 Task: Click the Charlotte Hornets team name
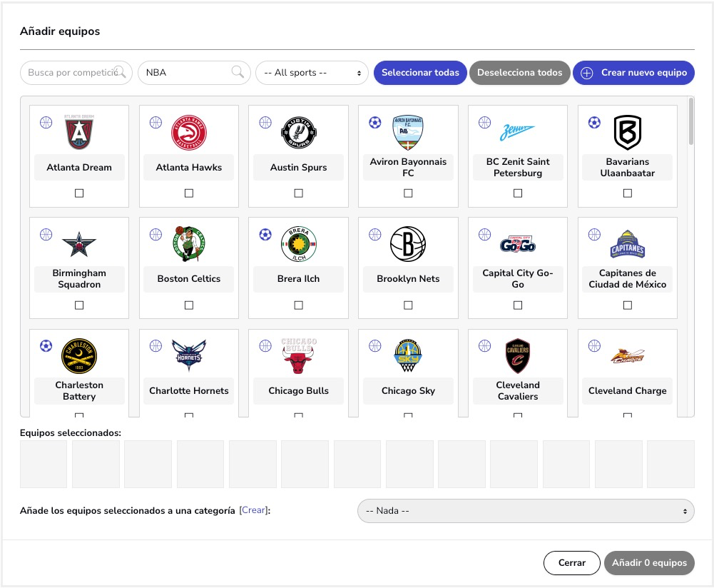[x=189, y=391]
